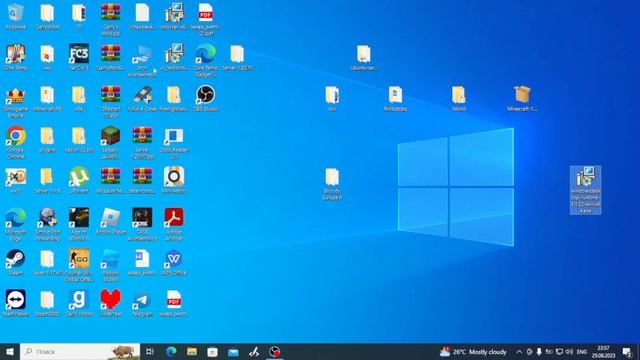Launch Core Temp thermometer shortcut
The width and height of the screenshot is (640, 360).
(16, 57)
